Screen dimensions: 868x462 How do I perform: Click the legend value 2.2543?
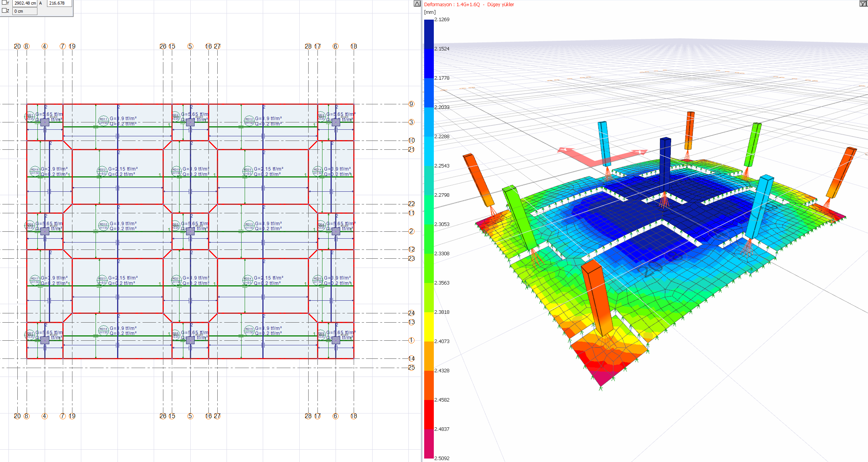pos(442,166)
